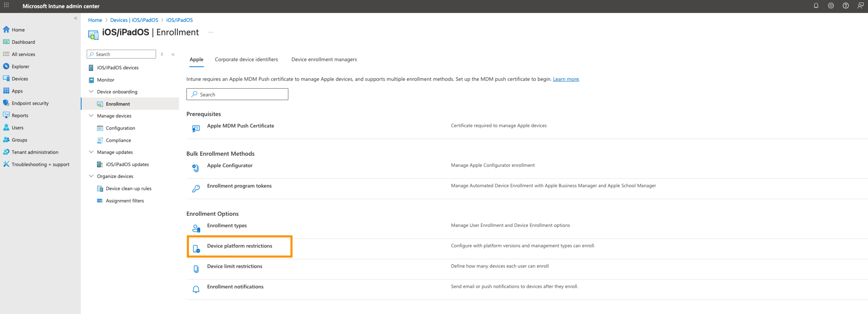Switch to Device enrollment managers tab
Viewport: 868px width, 314px height.
324,59
